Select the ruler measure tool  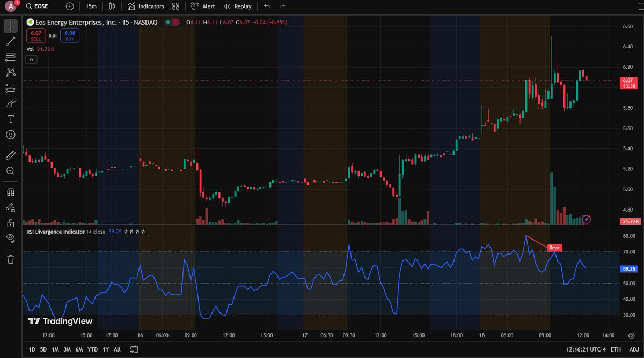pyautogui.click(x=11, y=155)
